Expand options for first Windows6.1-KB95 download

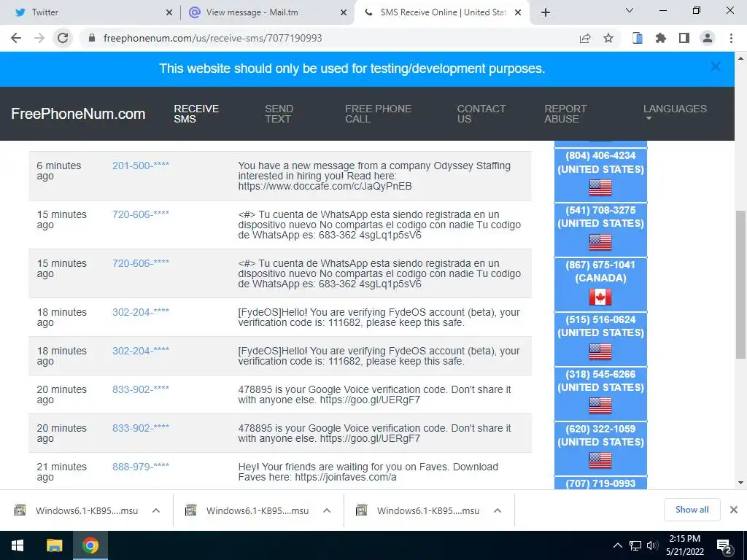[156, 510]
